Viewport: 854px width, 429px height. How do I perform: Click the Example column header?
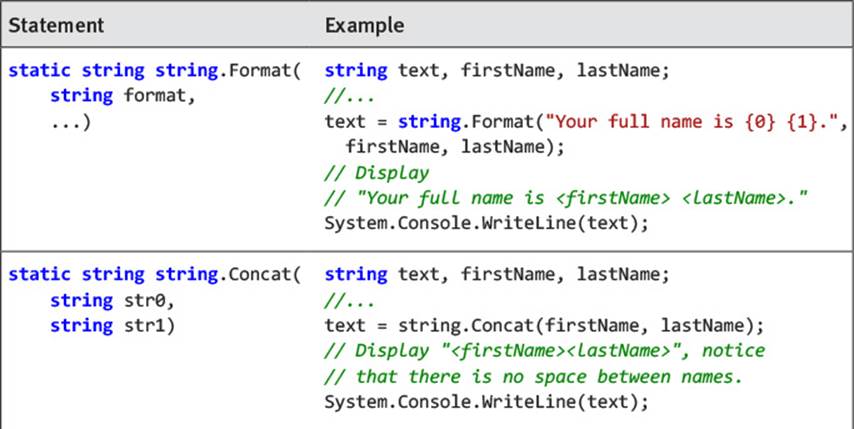click(364, 26)
